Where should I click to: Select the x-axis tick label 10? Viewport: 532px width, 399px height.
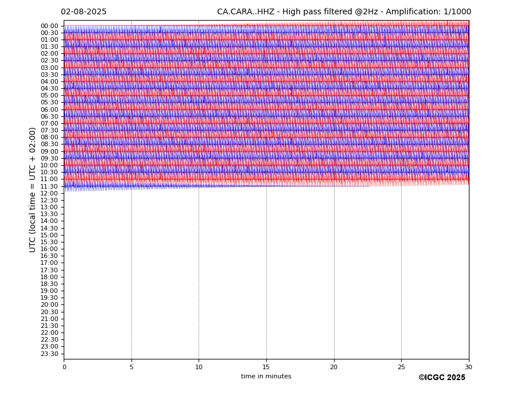pyautogui.click(x=199, y=367)
